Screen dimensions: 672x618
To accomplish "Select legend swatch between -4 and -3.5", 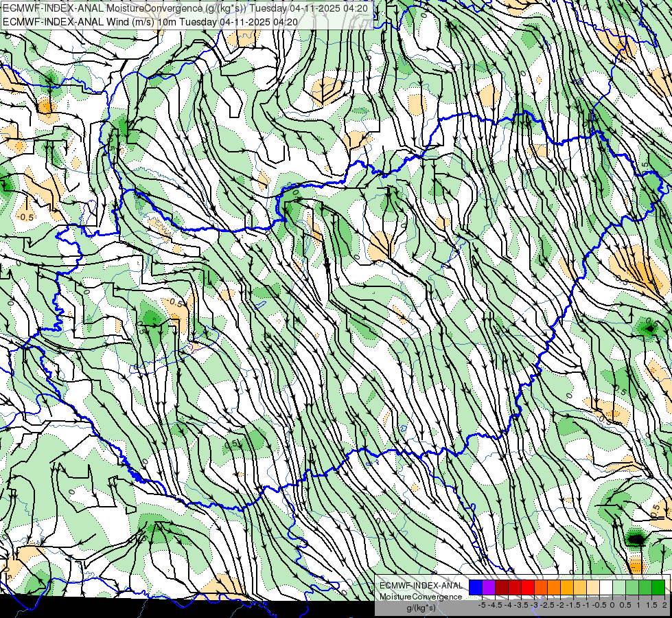I will (515, 588).
